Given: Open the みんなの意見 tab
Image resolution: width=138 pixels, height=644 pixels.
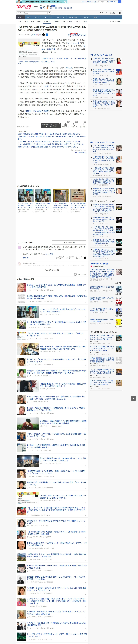Looking at the screenshot, I should point(73,17).
